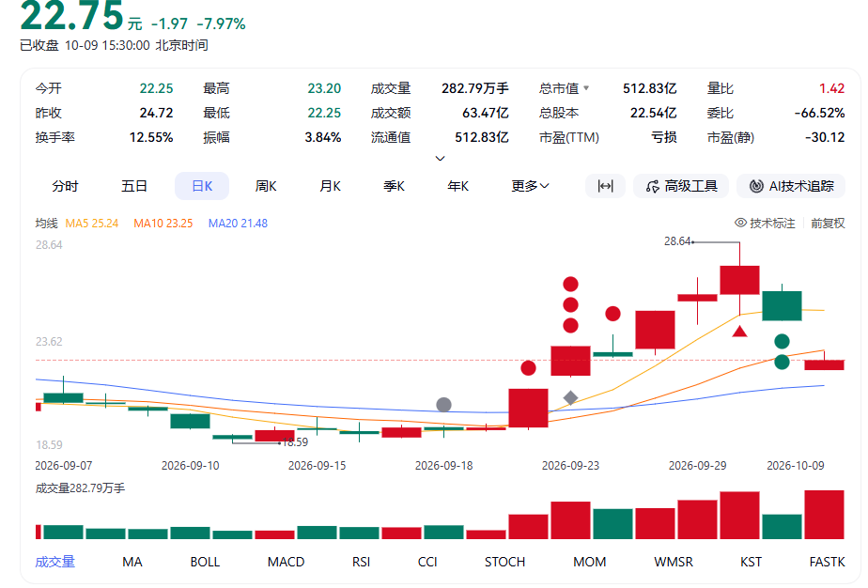Click the MA10 23.25 legend label
868x588 pixels.
[x=163, y=224]
